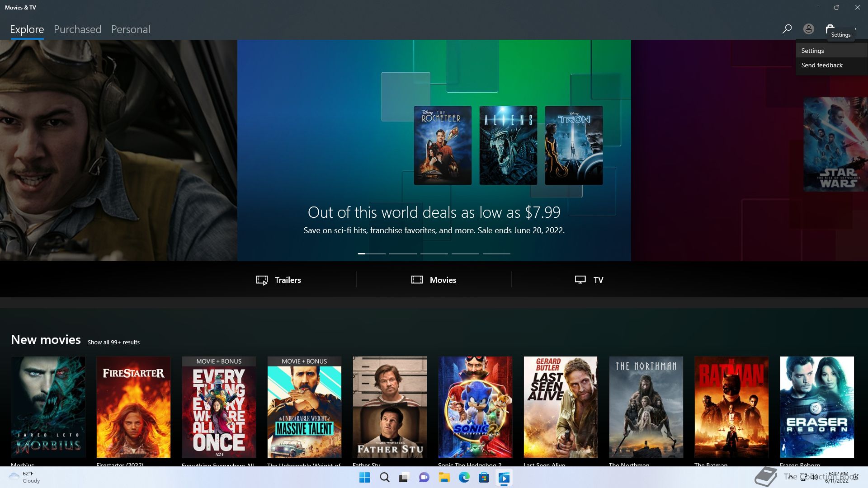Open the TV category label
Viewport: 868px width, 488px height.
click(598, 280)
